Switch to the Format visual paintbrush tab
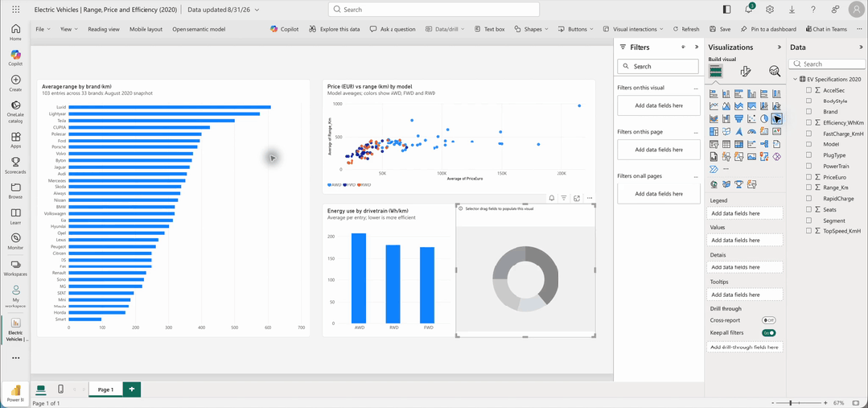The width and height of the screenshot is (868, 408). [x=745, y=71]
